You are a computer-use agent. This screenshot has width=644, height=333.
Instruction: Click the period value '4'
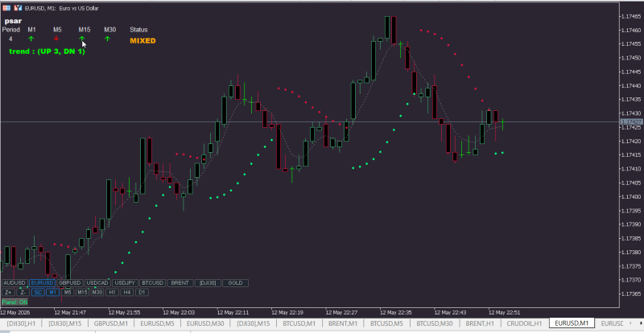10,39
